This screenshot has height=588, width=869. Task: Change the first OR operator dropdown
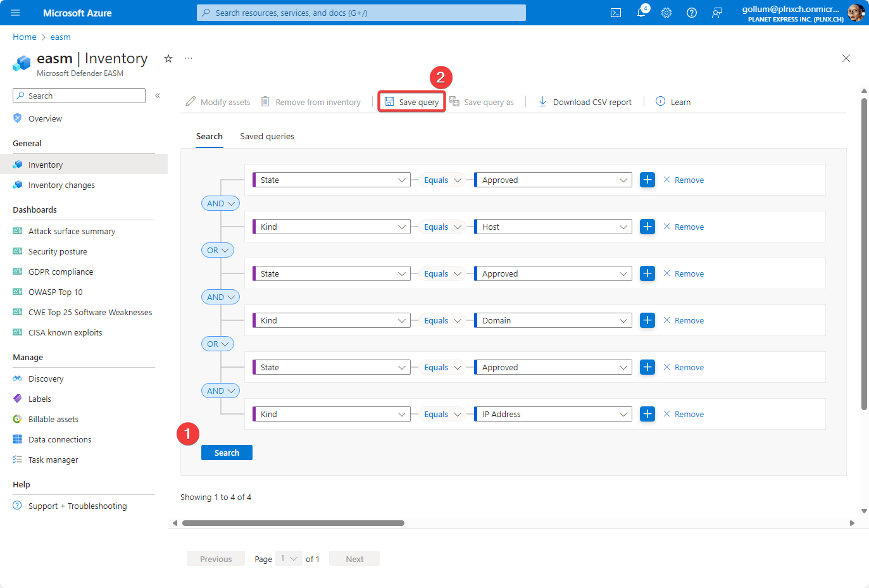(217, 250)
